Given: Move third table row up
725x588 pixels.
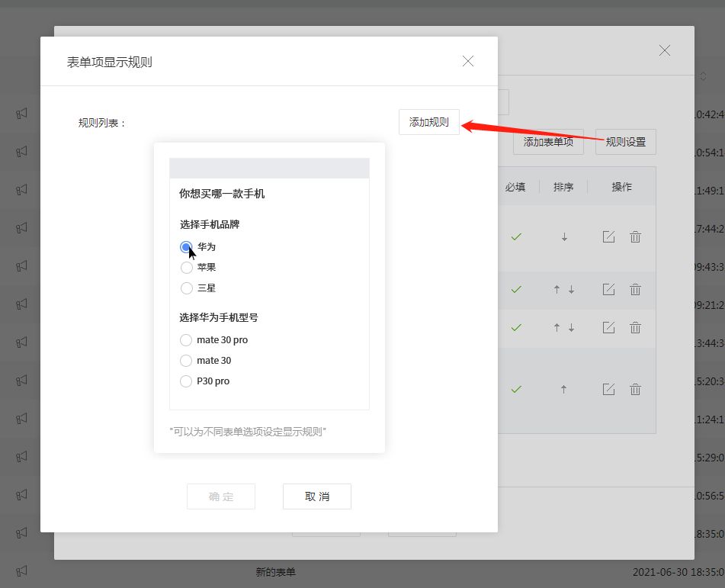Looking at the screenshot, I should 557,327.
